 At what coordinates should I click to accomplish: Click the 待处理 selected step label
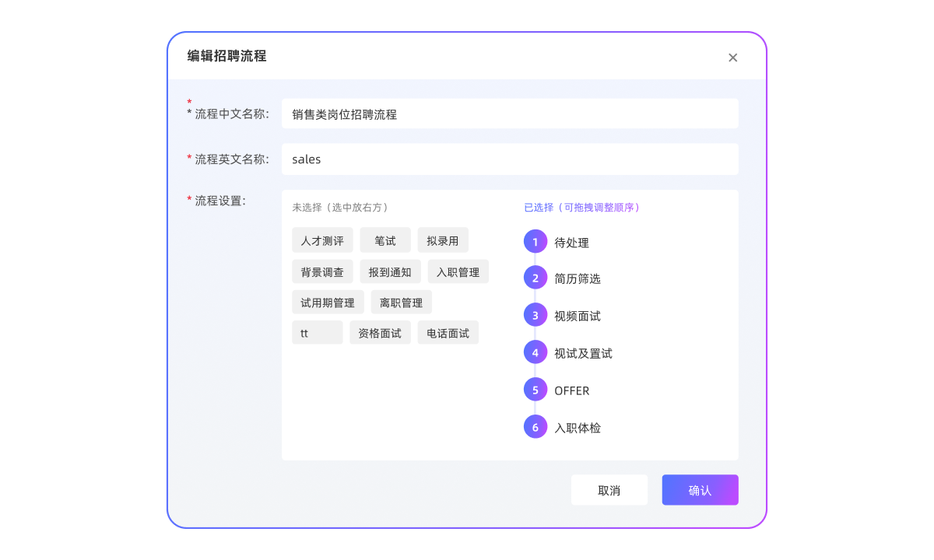(572, 243)
